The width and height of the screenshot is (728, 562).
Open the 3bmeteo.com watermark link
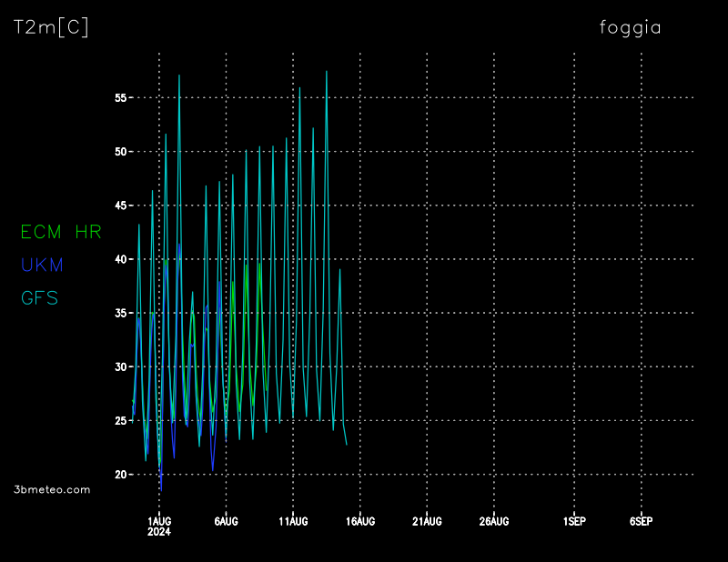[52, 489]
